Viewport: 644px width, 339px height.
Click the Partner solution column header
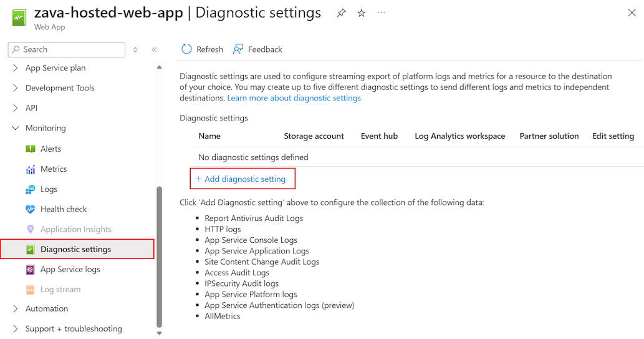tap(549, 136)
